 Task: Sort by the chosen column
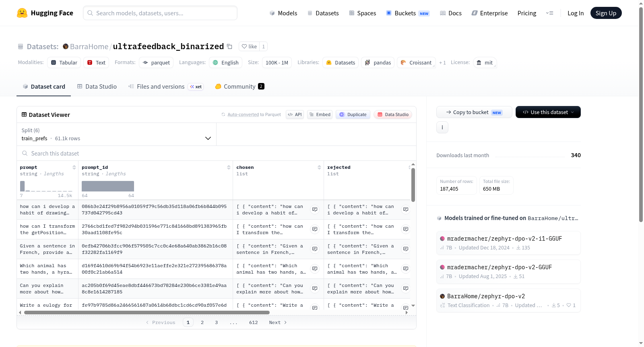tap(319, 167)
